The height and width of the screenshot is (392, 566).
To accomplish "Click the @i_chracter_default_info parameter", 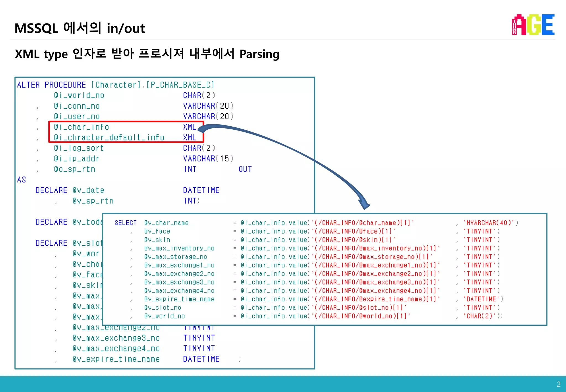I will click(x=109, y=138).
